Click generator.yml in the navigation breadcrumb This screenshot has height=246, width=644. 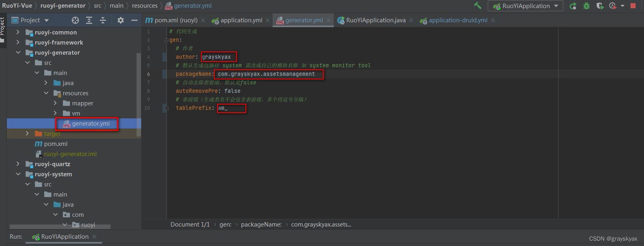188,6
